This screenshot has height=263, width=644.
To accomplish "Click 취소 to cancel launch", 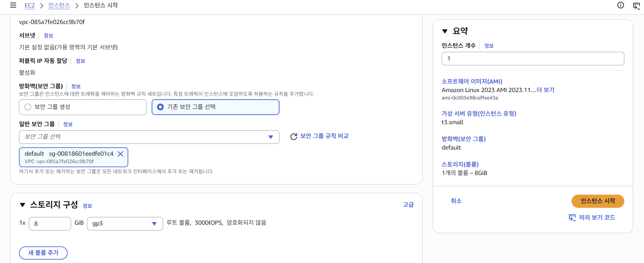I will click(x=456, y=201).
